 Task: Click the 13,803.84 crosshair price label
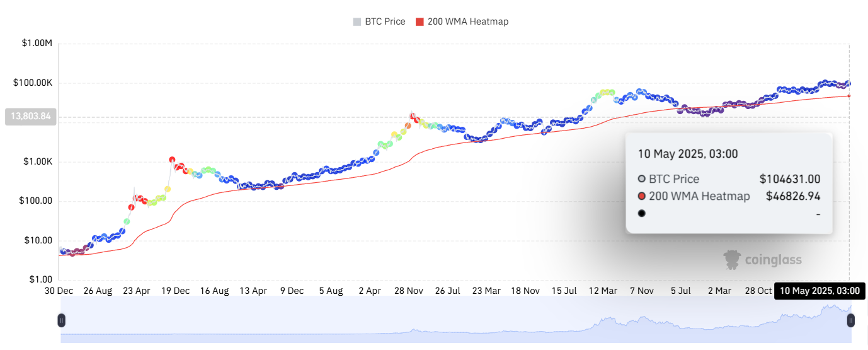30,117
